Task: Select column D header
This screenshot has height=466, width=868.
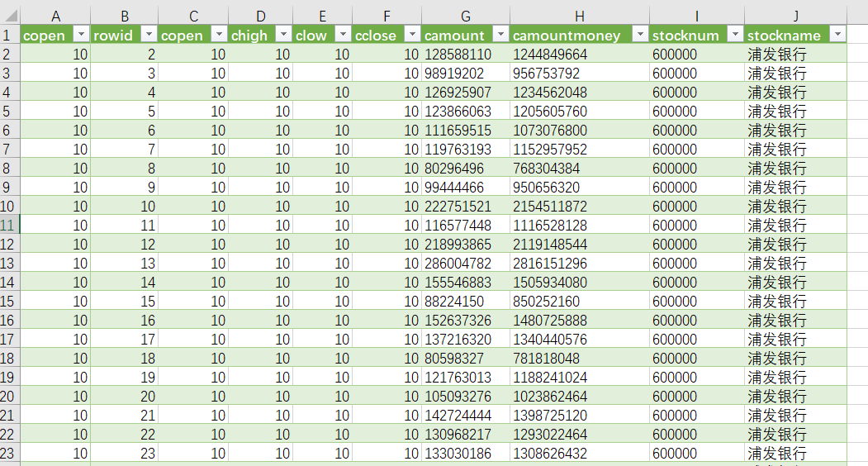Action: [261, 16]
